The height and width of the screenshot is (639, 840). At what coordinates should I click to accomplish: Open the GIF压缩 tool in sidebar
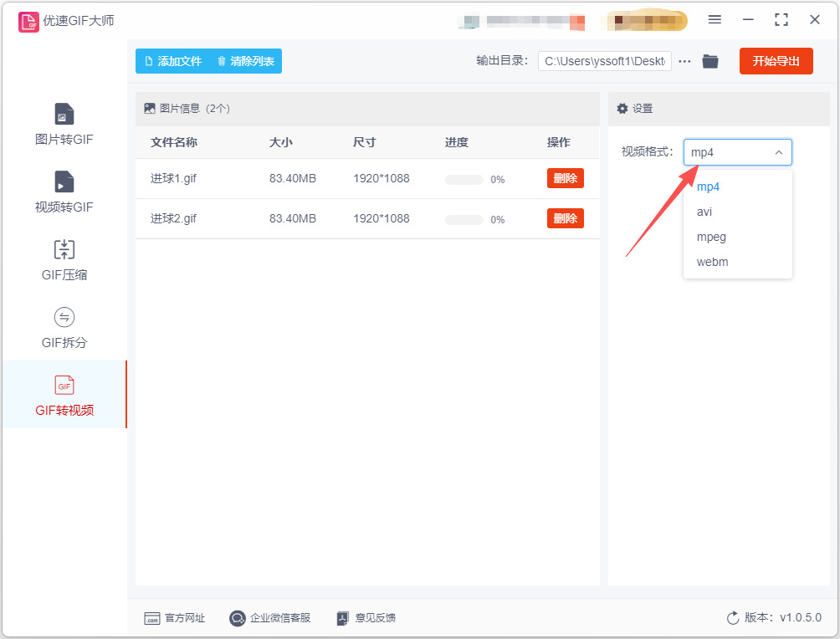tap(64, 260)
